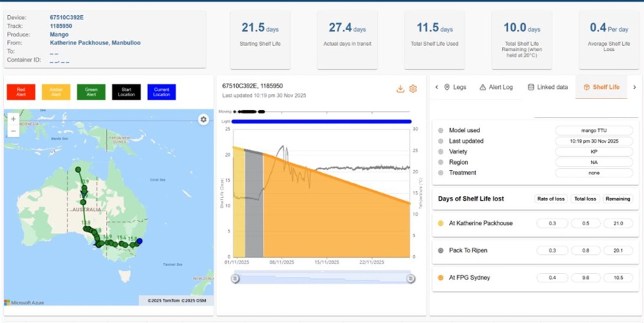
Task: Zoom out the map with the minus button
Action: pos(13,131)
